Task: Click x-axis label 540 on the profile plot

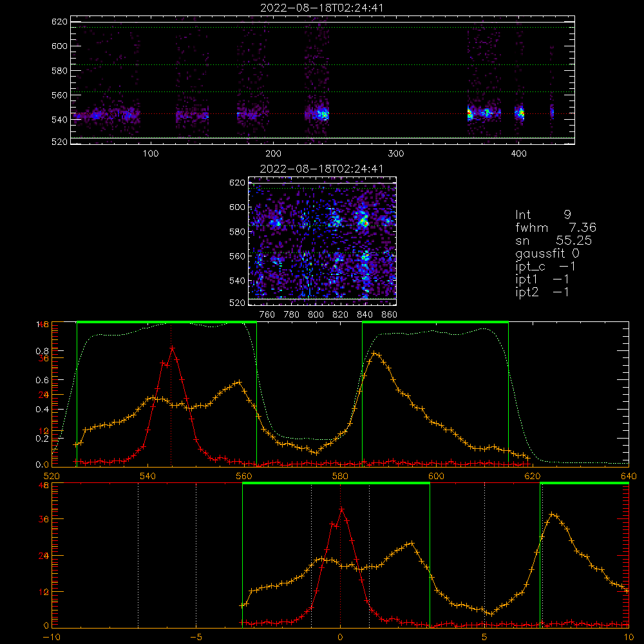Action: tap(148, 477)
